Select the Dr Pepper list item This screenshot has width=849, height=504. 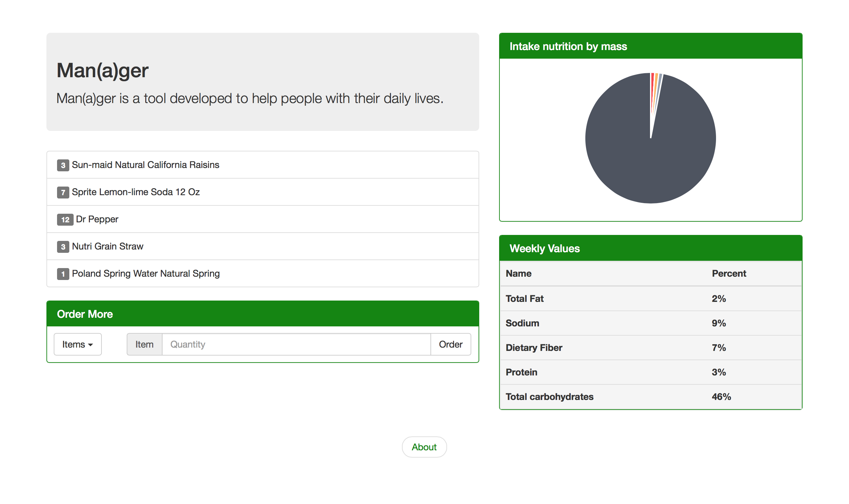97,219
